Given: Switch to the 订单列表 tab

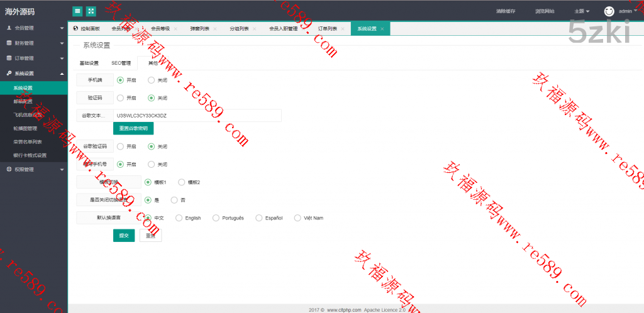Looking at the screenshot, I should pyautogui.click(x=327, y=29).
